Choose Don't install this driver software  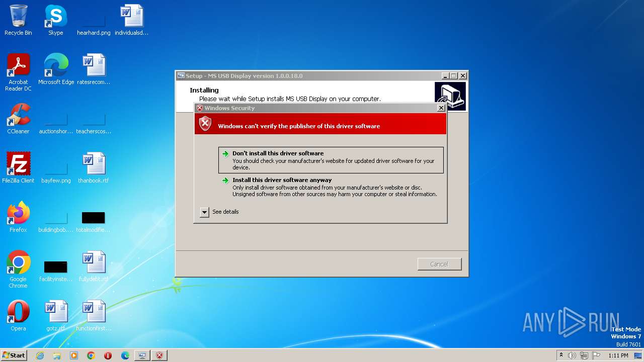coord(331,160)
